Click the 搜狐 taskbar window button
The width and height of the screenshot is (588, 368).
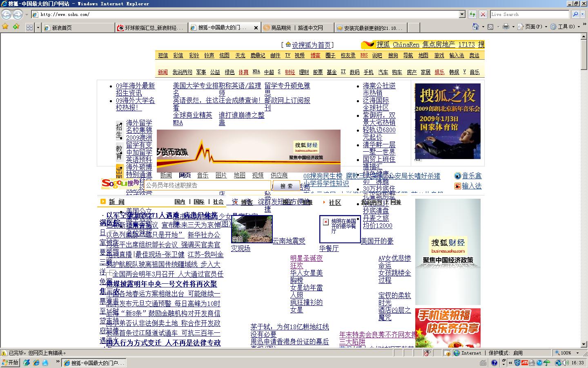pos(94,363)
